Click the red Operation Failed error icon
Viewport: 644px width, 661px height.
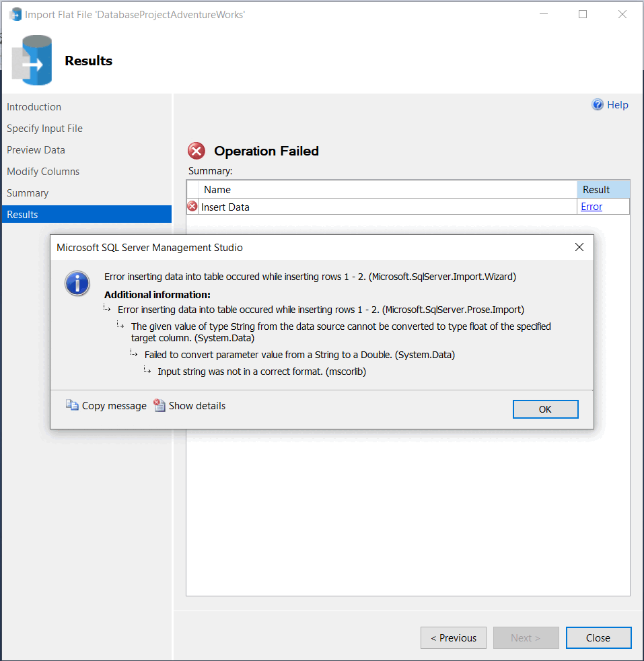click(x=195, y=150)
